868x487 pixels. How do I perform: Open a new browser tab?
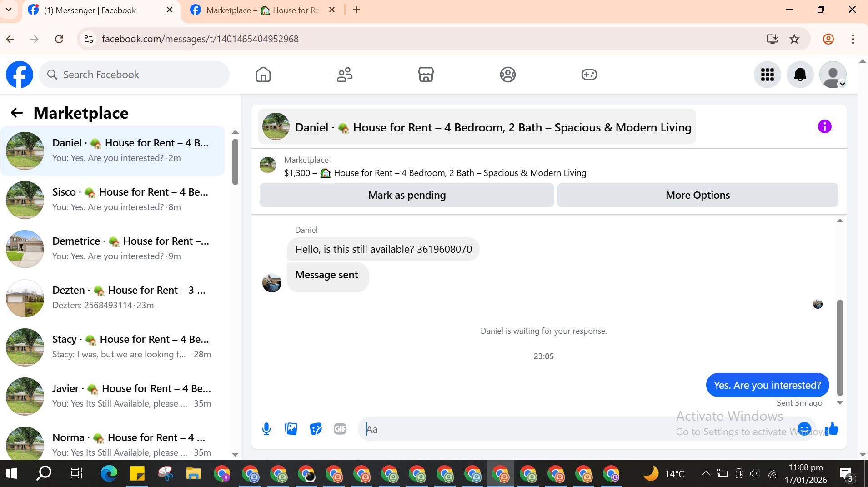click(x=356, y=10)
